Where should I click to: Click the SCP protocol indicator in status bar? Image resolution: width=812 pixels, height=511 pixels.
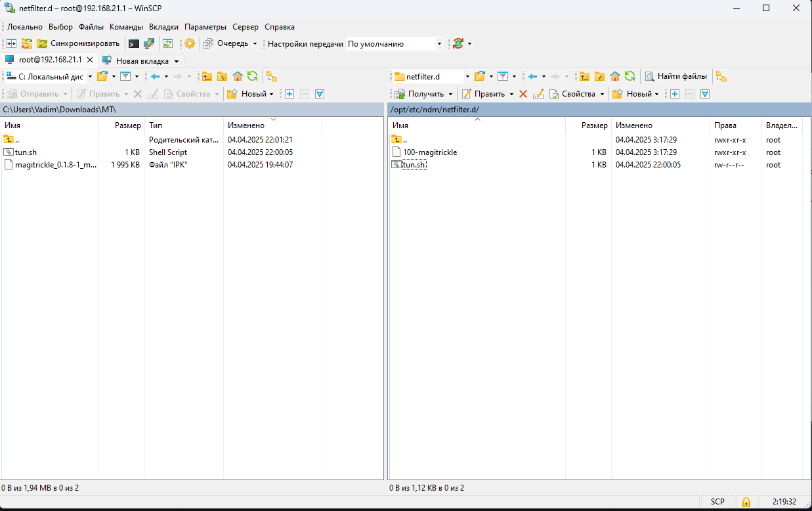717,502
